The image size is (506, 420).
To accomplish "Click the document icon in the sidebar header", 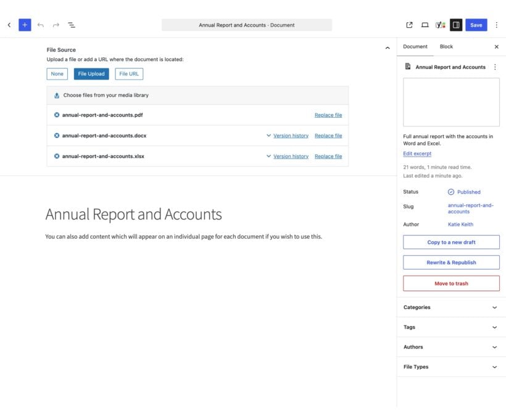I will pyautogui.click(x=408, y=67).
